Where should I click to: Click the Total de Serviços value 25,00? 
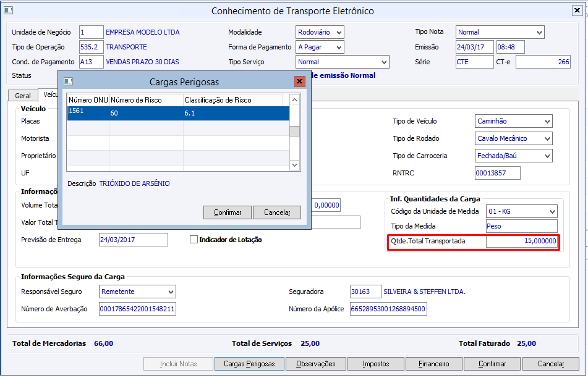(310, 343)
